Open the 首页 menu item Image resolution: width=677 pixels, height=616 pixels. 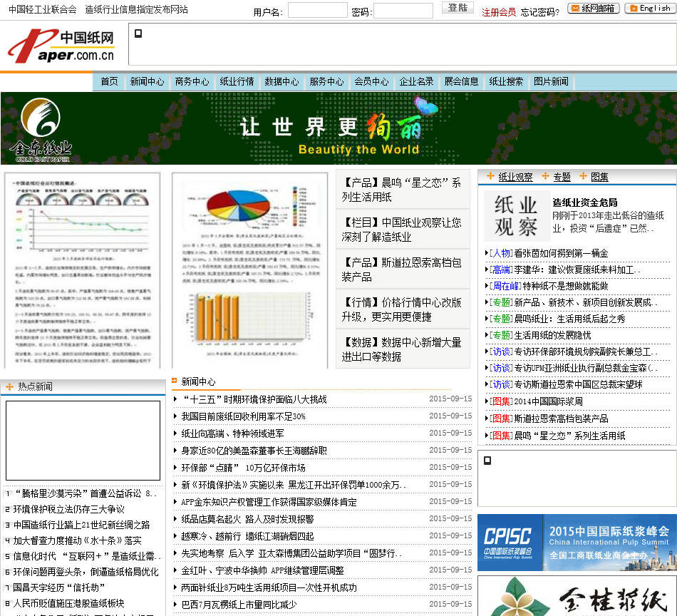109,82
